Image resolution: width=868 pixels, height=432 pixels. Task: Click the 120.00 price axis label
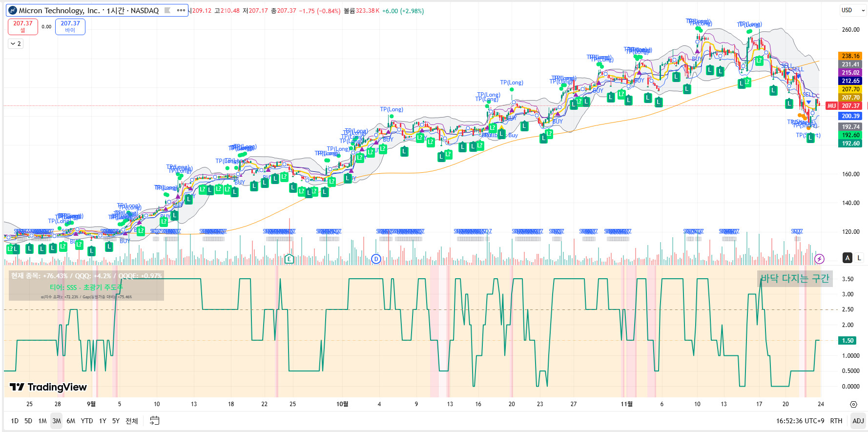(x=850, y=232)
